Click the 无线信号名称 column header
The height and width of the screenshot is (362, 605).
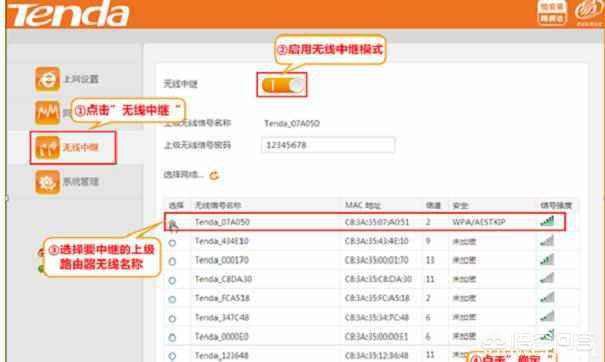218,205
